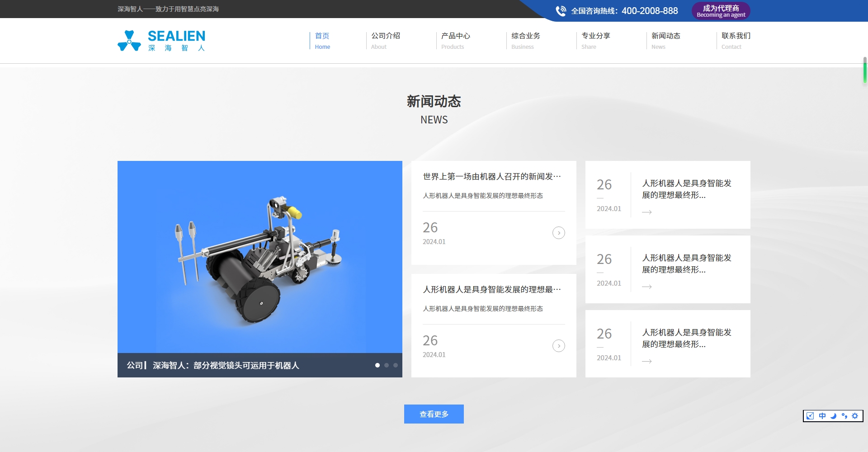Screen dimensions: 868x452
Task: Toggle Chinese input mode in IME toolbar
Action: [x=822, y=416]
